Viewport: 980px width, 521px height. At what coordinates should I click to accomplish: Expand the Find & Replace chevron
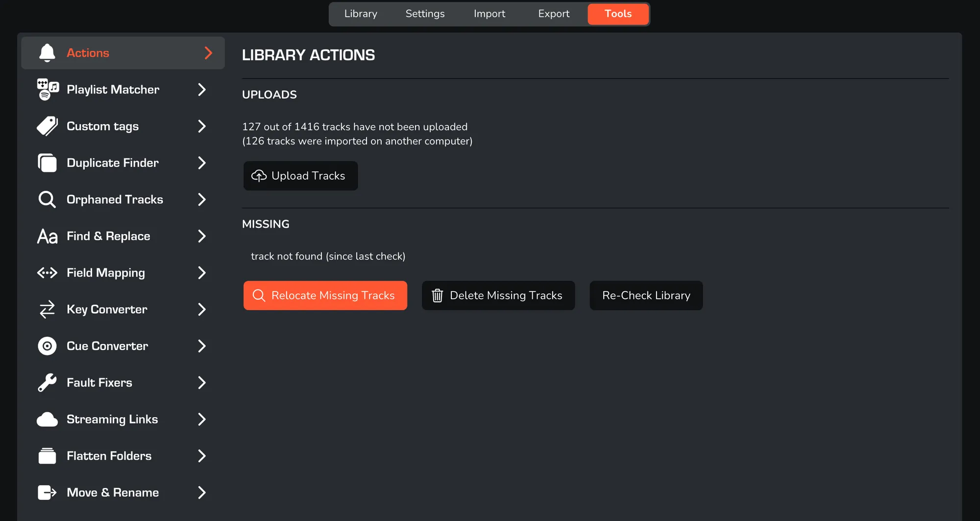[201, 236]
